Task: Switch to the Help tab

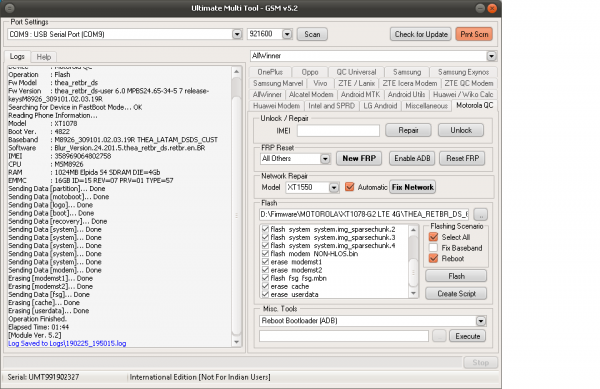Action: [x=44, y=57]
